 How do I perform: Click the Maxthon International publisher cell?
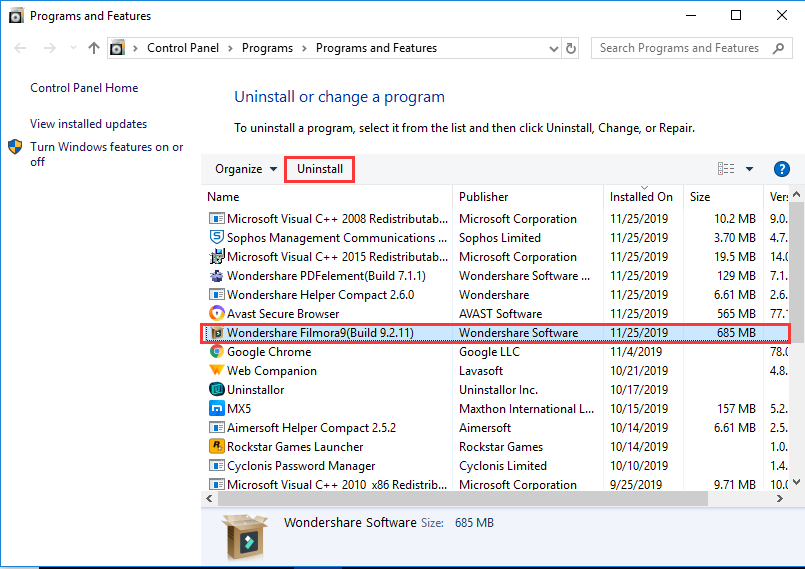526,409
